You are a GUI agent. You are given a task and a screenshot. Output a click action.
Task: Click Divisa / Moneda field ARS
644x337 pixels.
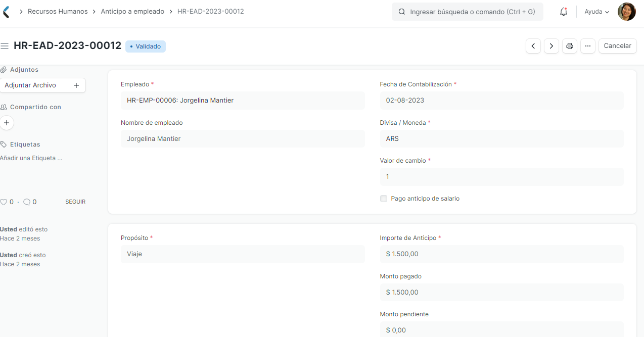click(x=501, y=139)
